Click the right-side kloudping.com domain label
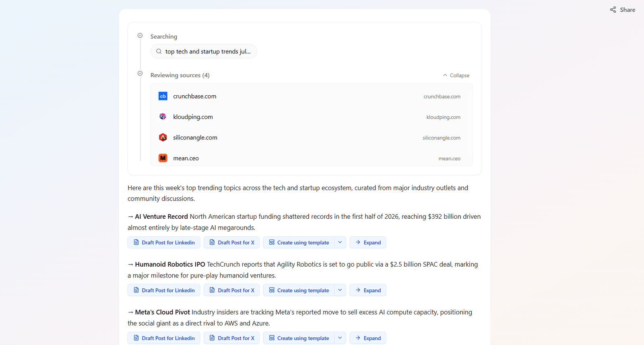 (x=444, y=117)
